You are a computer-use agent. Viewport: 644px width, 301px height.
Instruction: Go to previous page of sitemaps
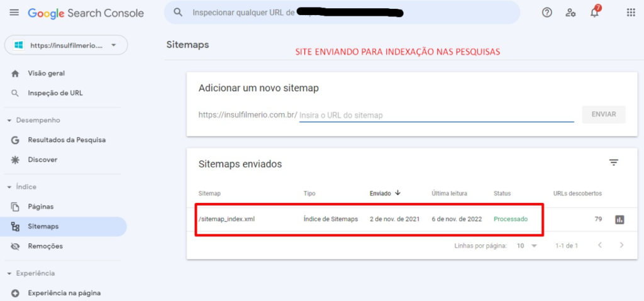click(600, 245)
